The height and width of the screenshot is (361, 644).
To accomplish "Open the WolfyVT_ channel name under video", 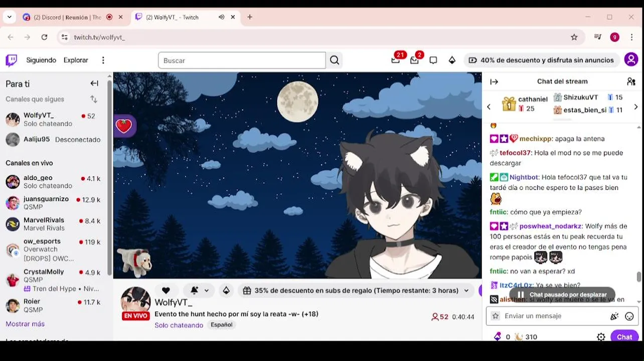I will [174, 303].
